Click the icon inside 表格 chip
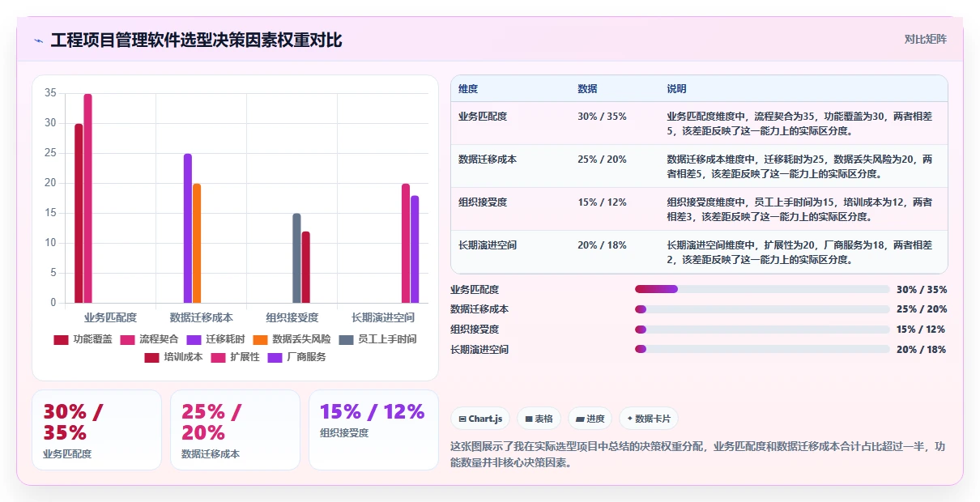Viewport: 980px width, 502px height. 529,419
